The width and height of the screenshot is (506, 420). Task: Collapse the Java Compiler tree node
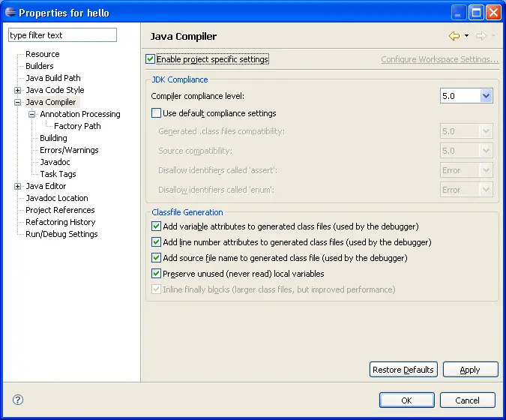[18, 102]
